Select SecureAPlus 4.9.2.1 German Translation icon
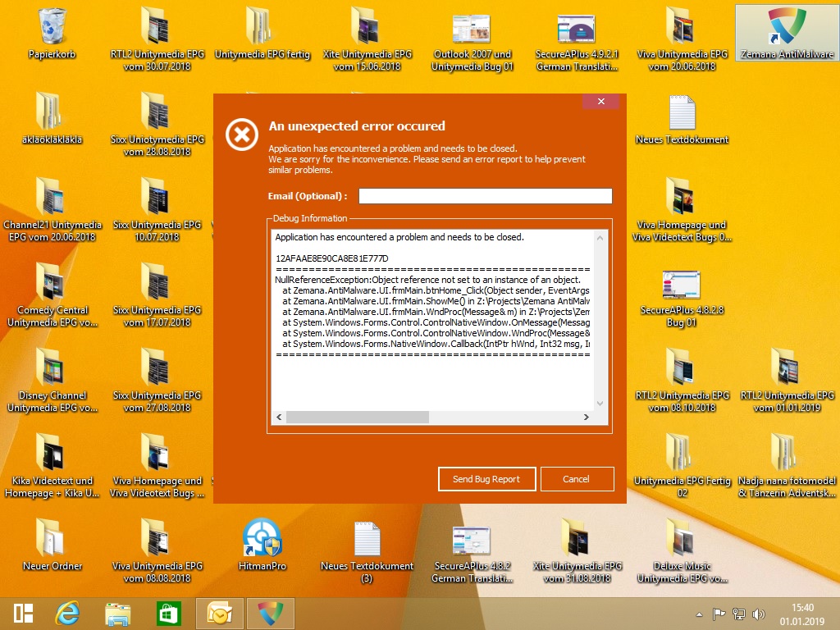 [x=577, y=44]
